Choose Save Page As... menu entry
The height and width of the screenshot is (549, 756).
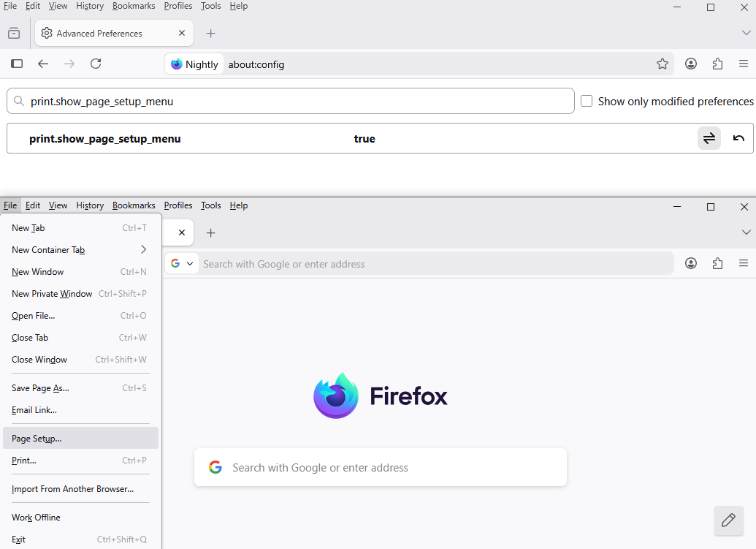pos(80,388)
